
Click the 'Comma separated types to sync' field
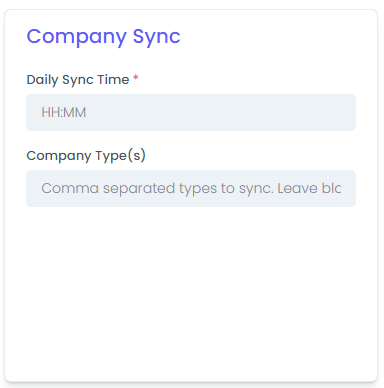(191, 188)
